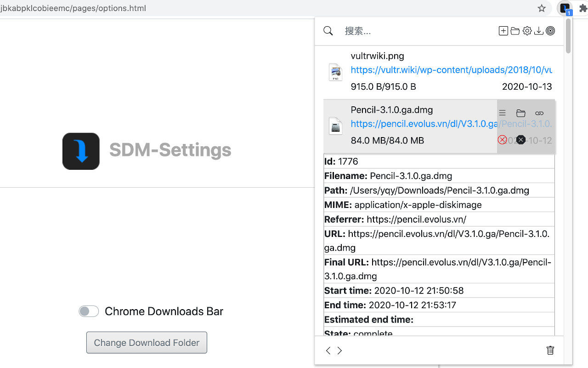
Task: Click the SDM extension icon in Chrome toolbar
Action: (x=565, y=8)
